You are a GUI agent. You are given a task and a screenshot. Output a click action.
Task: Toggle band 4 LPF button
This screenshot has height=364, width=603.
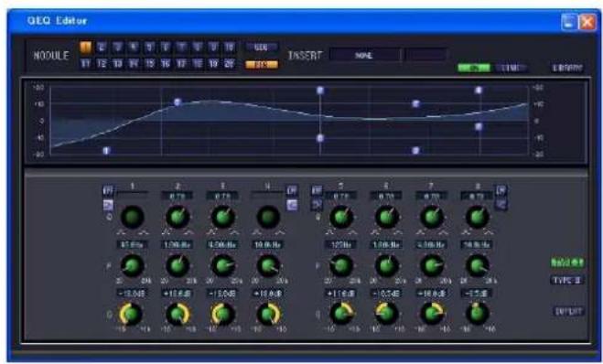(x=292, y=190)
